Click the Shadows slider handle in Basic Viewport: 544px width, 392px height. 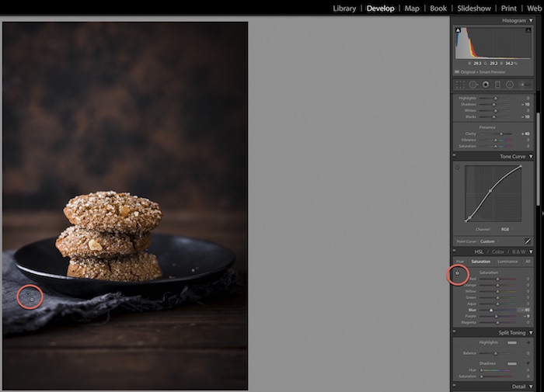click(x=494, y=104)
